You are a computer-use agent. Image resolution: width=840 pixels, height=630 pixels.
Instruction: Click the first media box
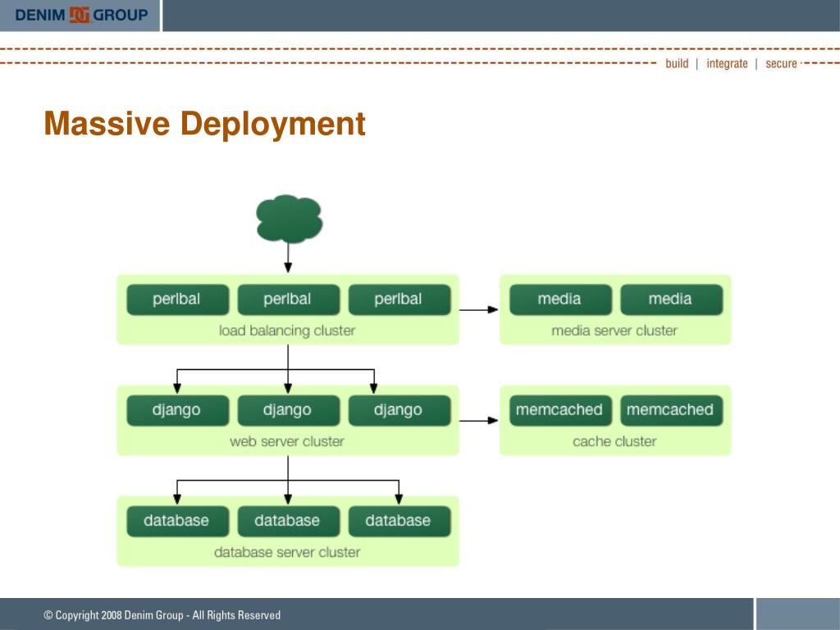click(560, 299)
